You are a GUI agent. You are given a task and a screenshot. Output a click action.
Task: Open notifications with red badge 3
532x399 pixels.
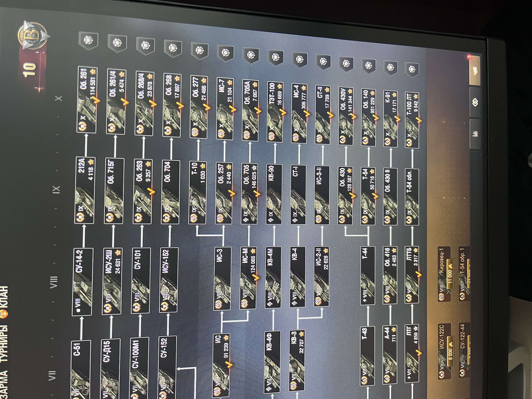tap(475, 71)
